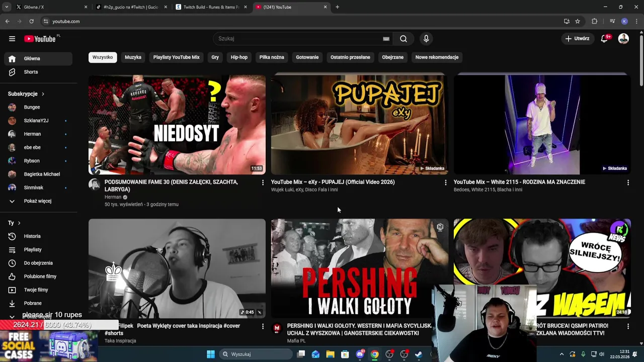Select the Obejrzane filter chip
644x362 pixels.
392,57
